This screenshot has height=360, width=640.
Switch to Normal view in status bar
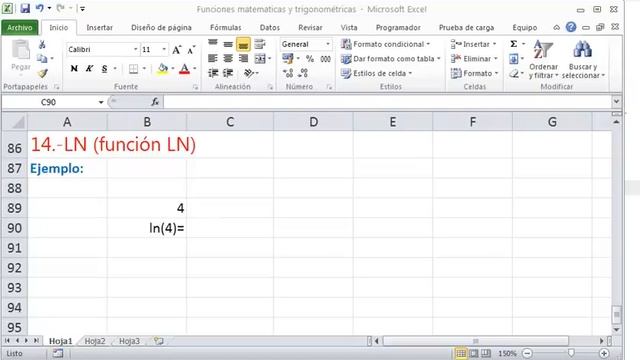tap(461, 353)
